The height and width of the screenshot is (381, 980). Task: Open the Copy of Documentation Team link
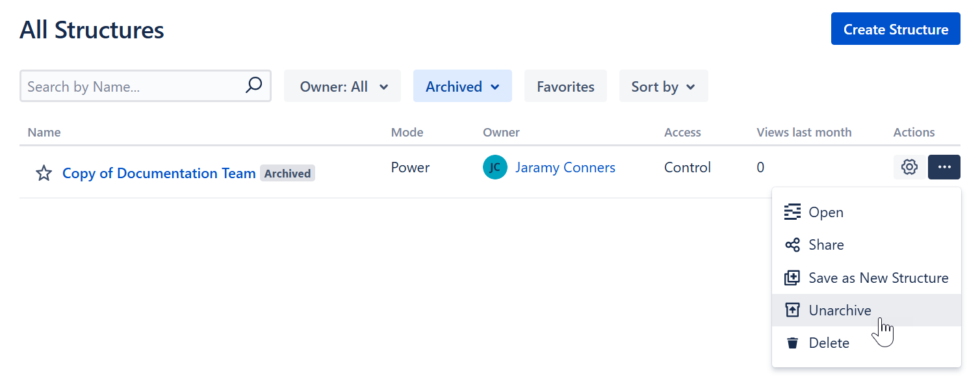159,174
